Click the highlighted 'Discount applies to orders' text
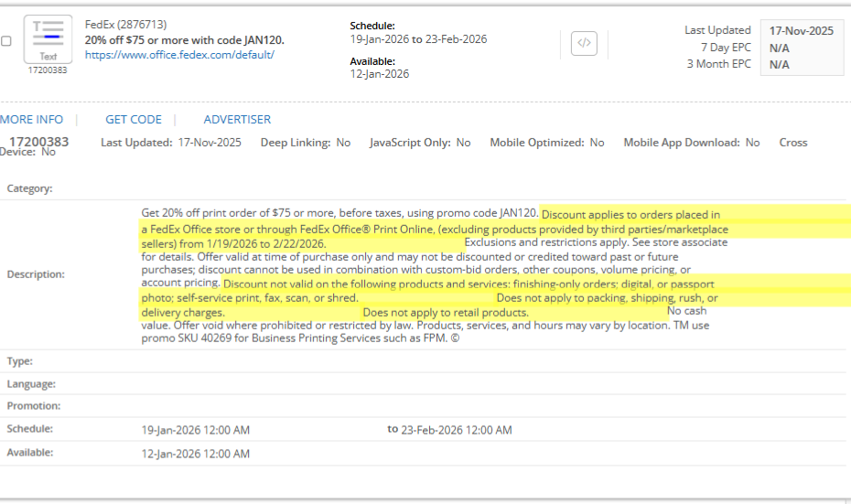This screenshot has height=504, width=851. (630, 215)
